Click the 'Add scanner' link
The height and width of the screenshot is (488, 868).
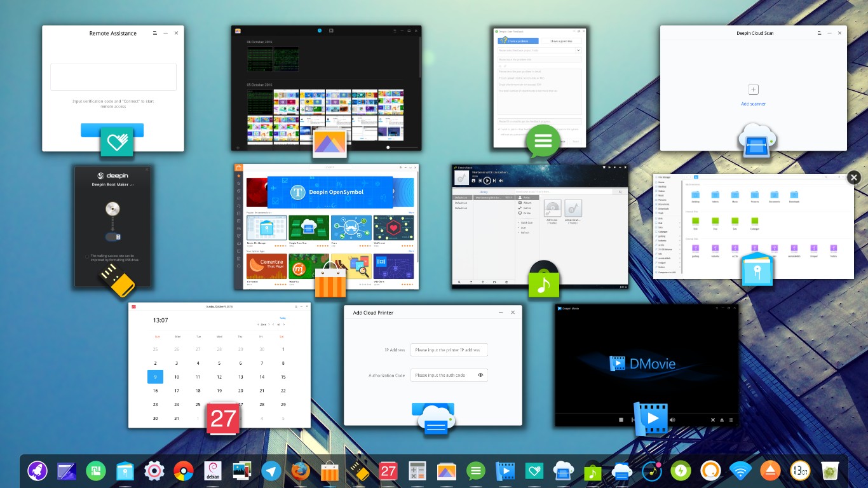754,104
